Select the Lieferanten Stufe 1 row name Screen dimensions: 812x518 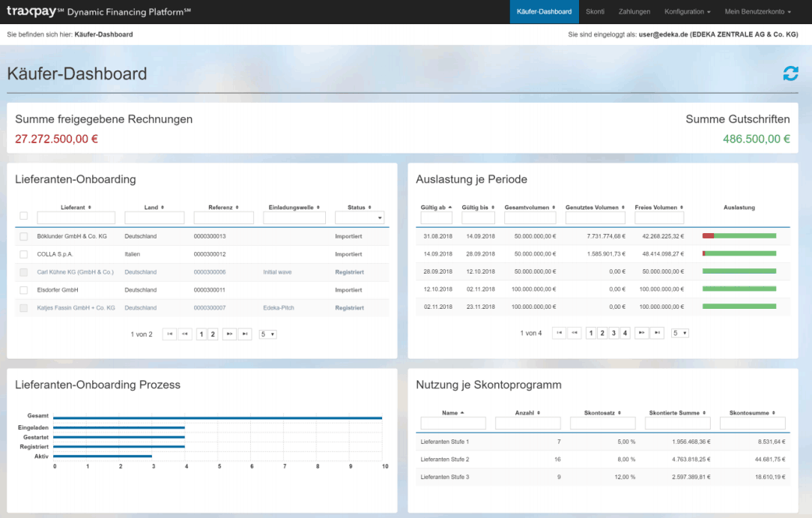click(445, 442)
